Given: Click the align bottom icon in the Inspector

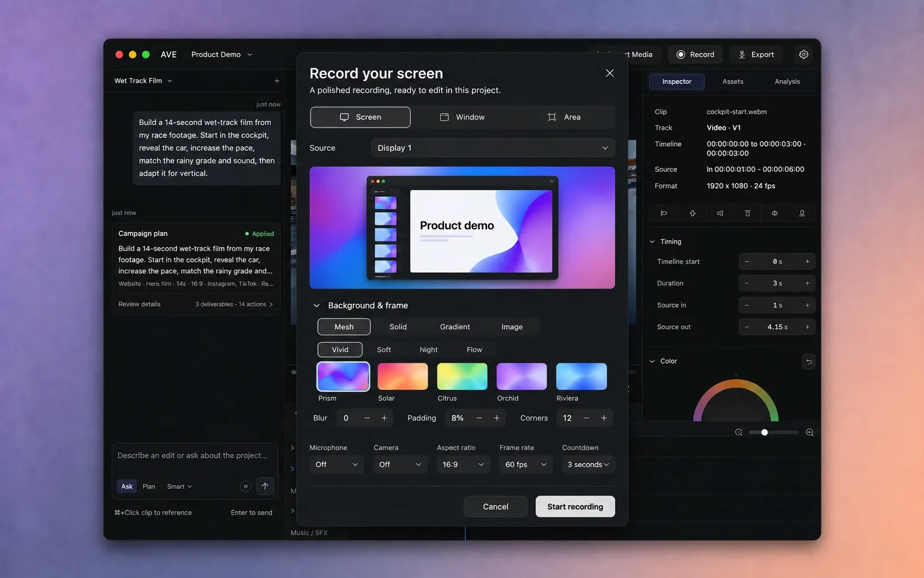Looking at the screenshot, I should (802, 213).
